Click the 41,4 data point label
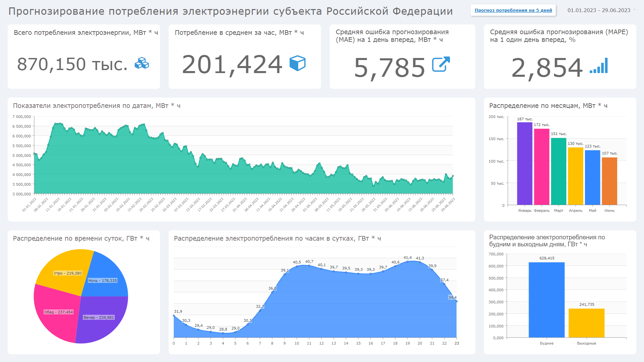 click(x=408, y=258)
